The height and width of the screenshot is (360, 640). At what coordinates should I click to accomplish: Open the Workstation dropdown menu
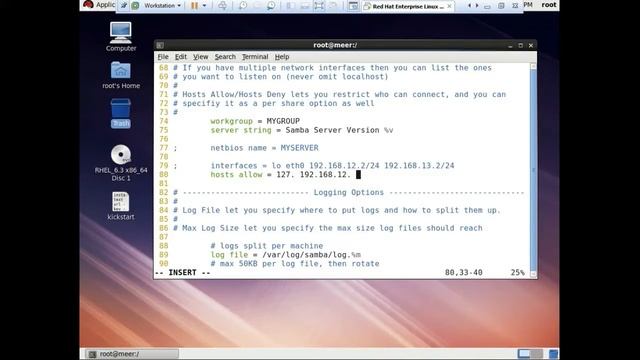tap(162, 6)
